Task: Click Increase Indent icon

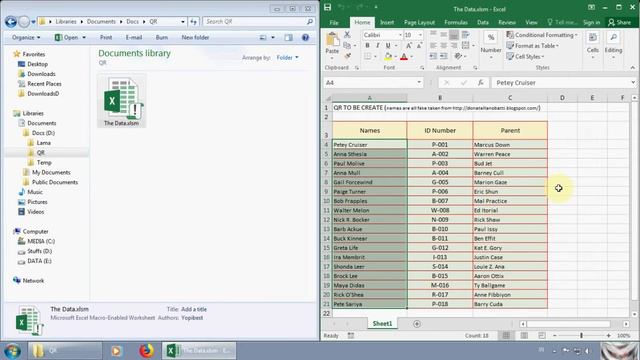Action: tap(443, 56)
